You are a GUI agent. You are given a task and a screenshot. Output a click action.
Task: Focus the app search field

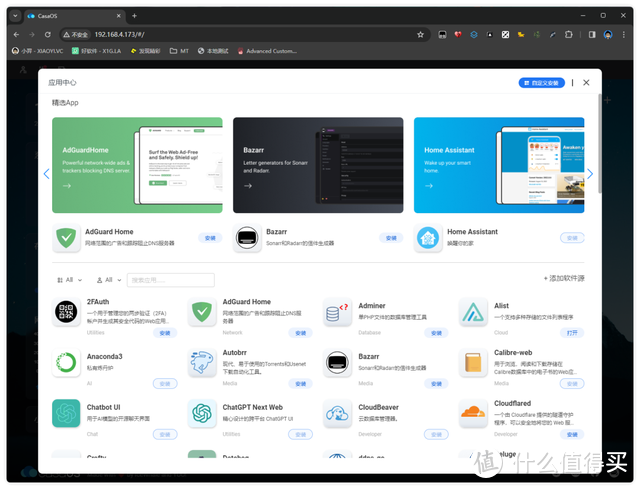[171, 280]
